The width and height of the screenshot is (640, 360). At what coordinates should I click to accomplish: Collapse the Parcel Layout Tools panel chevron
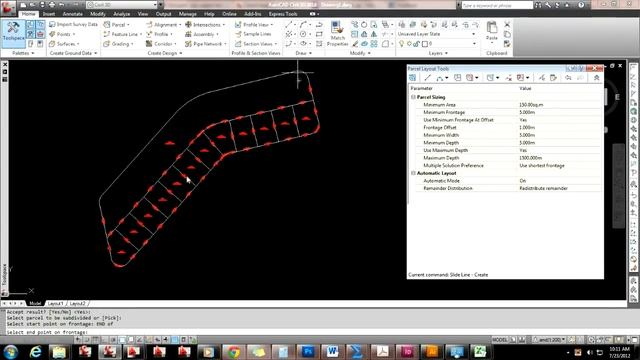pos(596,78)
